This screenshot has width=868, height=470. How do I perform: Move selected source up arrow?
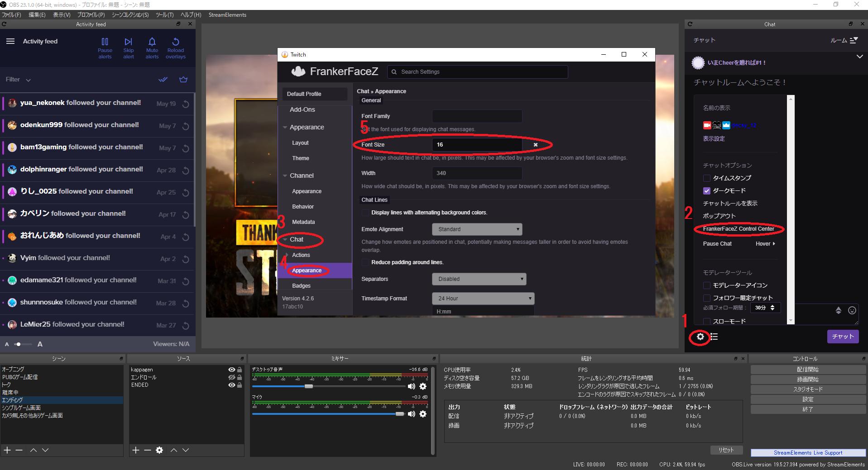pyautogui.click(x=174, y=450)
